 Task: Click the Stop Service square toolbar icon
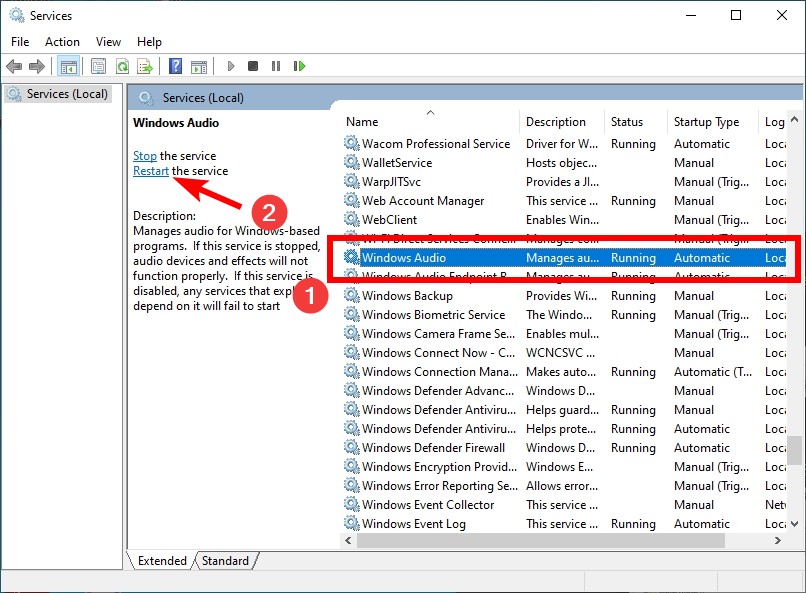[x=252, y=66]
